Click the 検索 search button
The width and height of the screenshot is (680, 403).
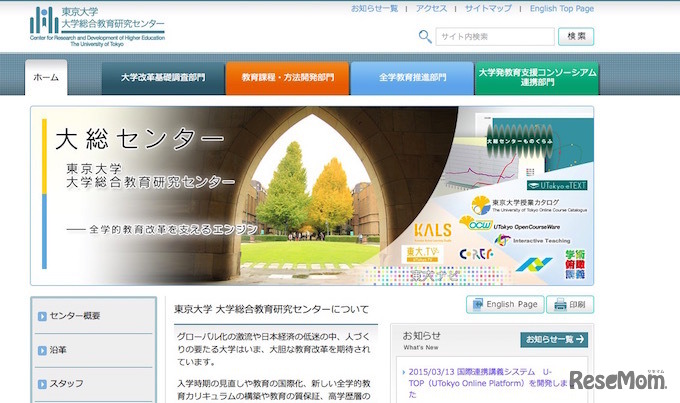tap(576, 36)
